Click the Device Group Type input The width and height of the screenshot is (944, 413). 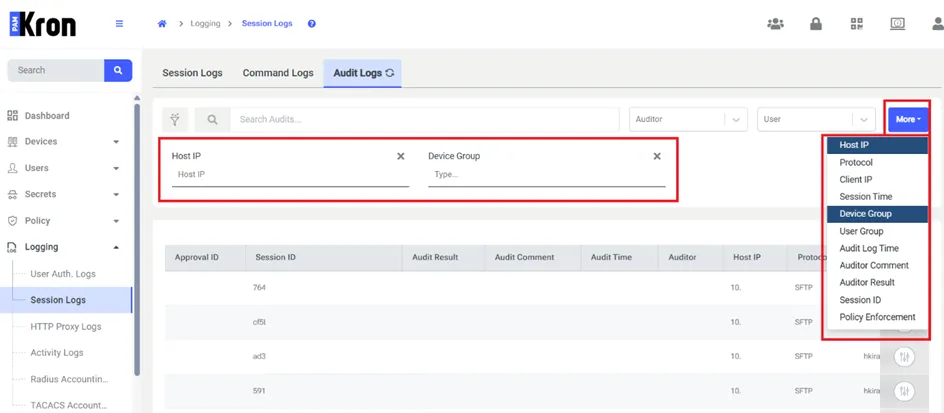pyautogui.click(x=547, y=175)
